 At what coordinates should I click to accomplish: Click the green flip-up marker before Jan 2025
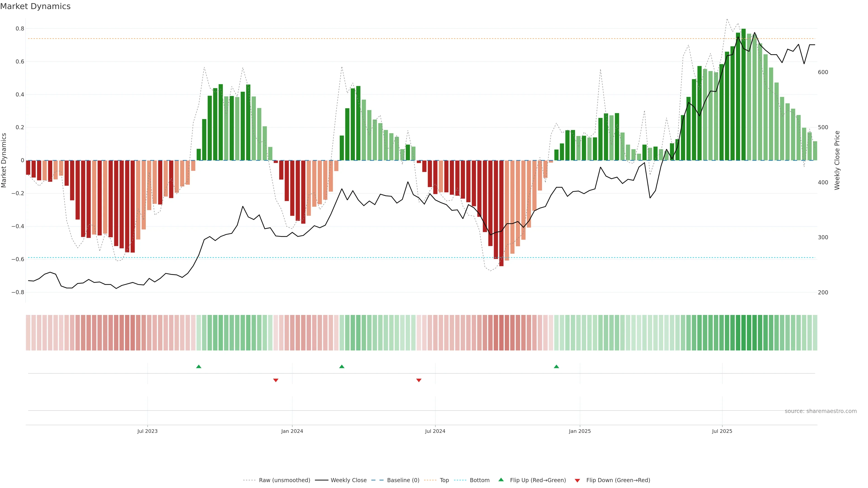point(556,366)
